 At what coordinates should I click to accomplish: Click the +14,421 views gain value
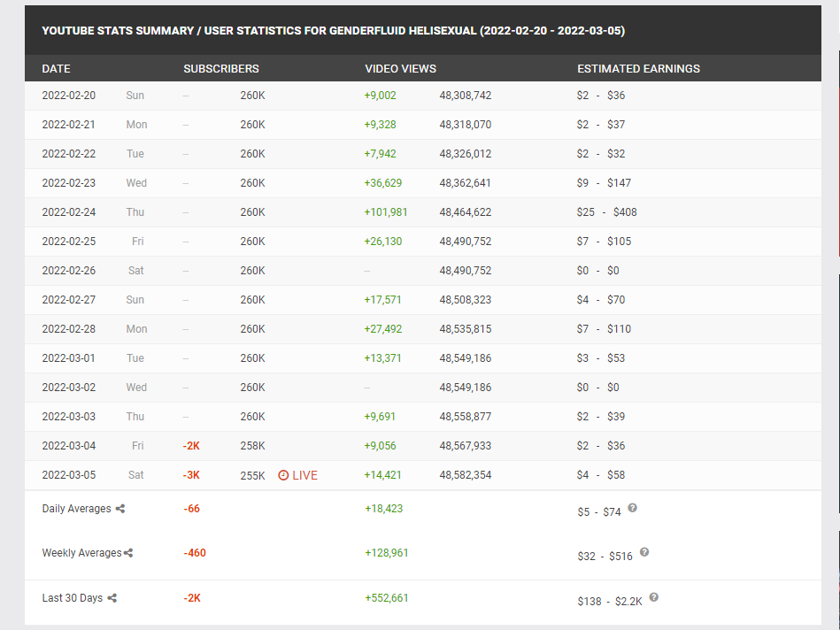click(x=383, y=474)
